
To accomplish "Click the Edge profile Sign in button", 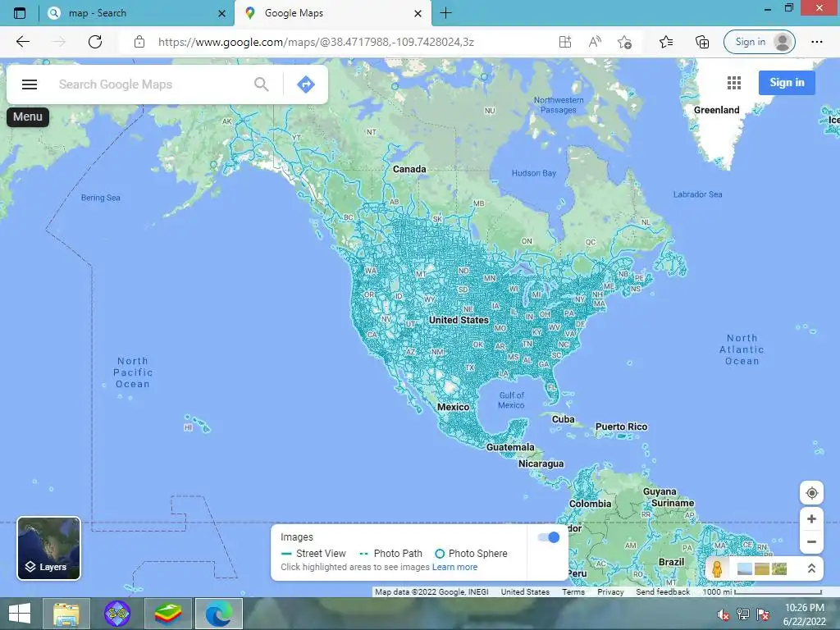I will (759, 42).
